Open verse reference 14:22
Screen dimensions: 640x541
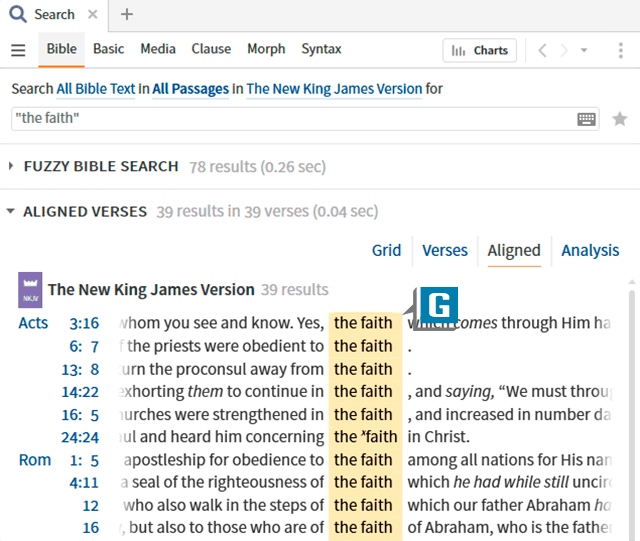click(x=80, y=392)
